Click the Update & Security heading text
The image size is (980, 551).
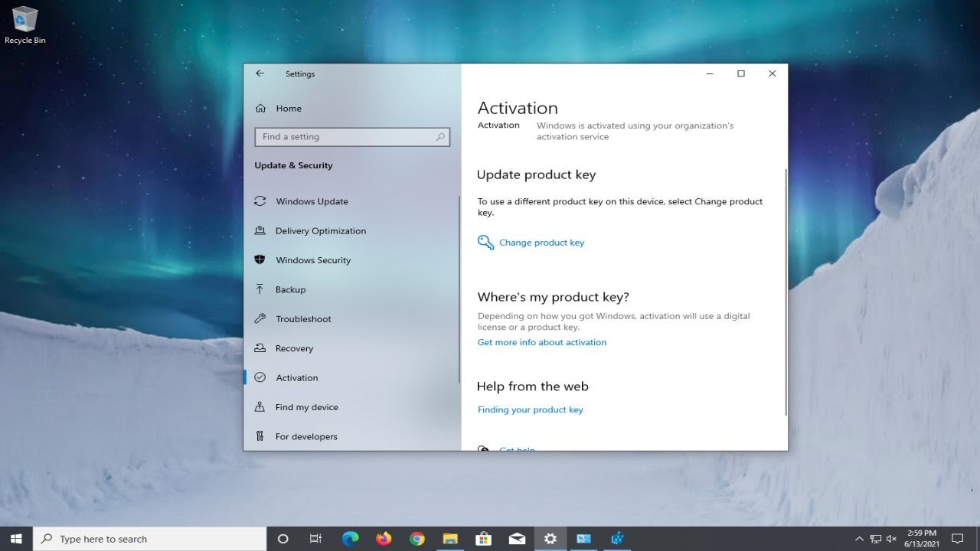click(293, 165)
